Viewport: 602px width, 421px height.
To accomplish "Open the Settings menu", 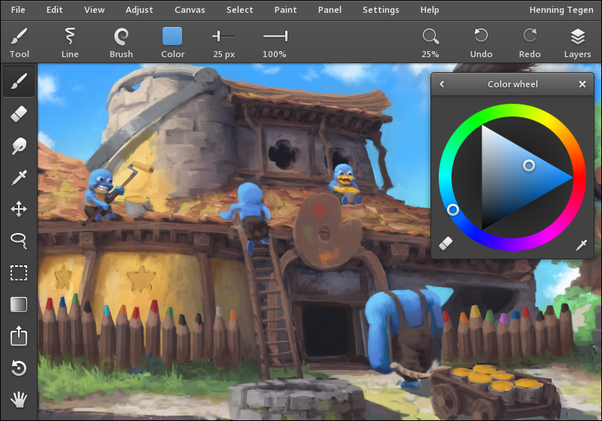I will pyautogui.click(x=381, y=10).
